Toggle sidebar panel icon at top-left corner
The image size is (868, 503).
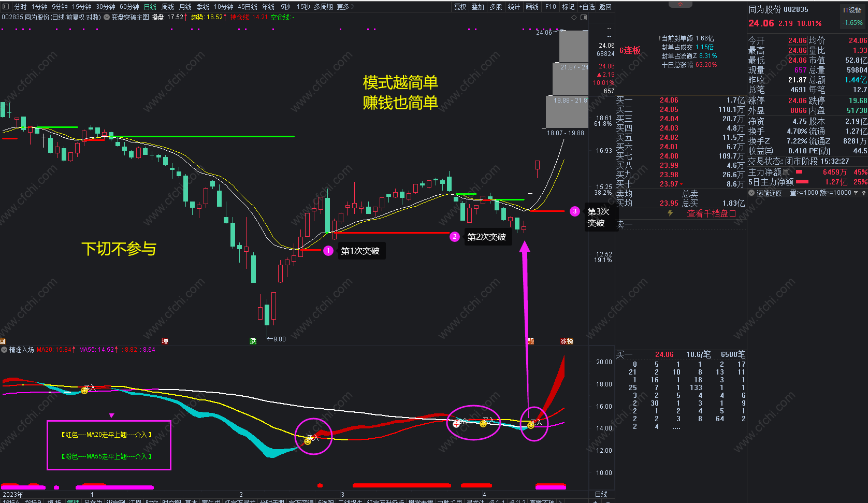5,7
